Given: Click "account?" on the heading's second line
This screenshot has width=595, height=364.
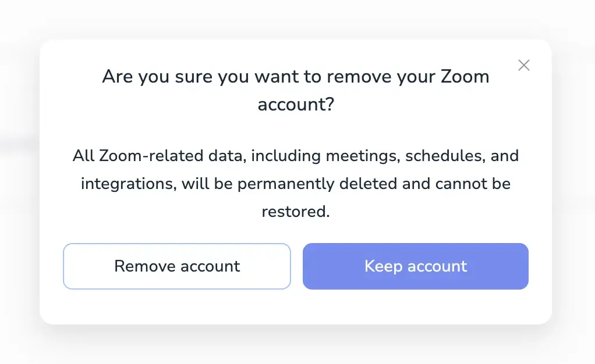Looking at the screenshot, I should pyautogui.click(x=296, y=105).
